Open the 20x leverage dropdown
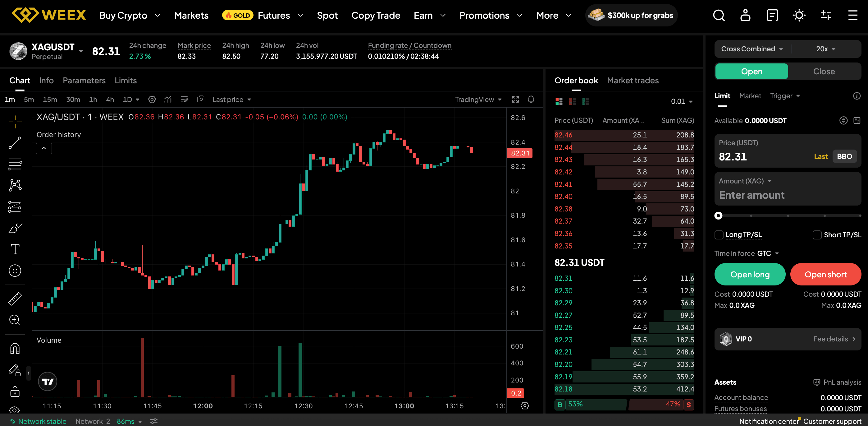Screen dimensions: 868x426 [825, 49]
